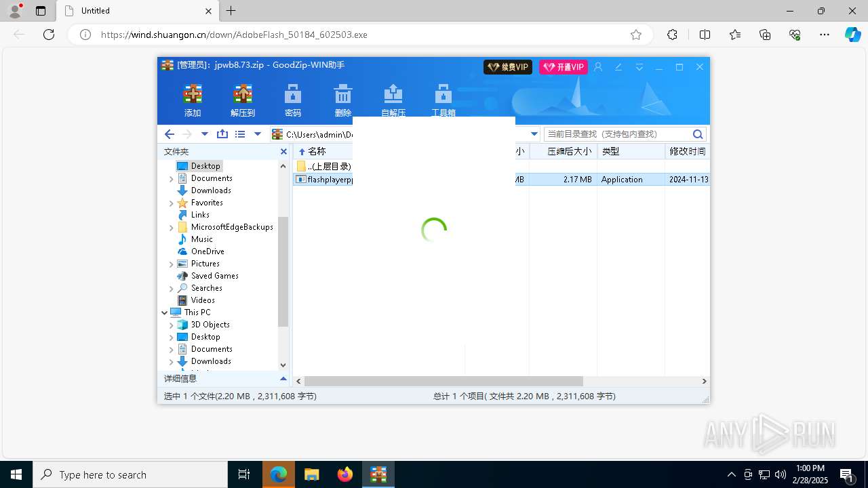Screen dimensions: 868x488
Task: Expand the MicrosoftEdgeBackups tree node
Action: point(171,227)
